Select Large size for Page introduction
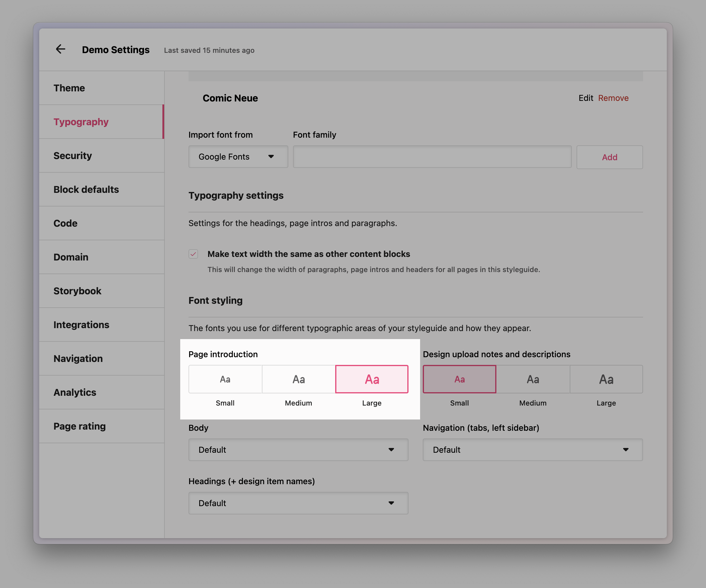Viewport: 706px width, 588px height. 371,379
